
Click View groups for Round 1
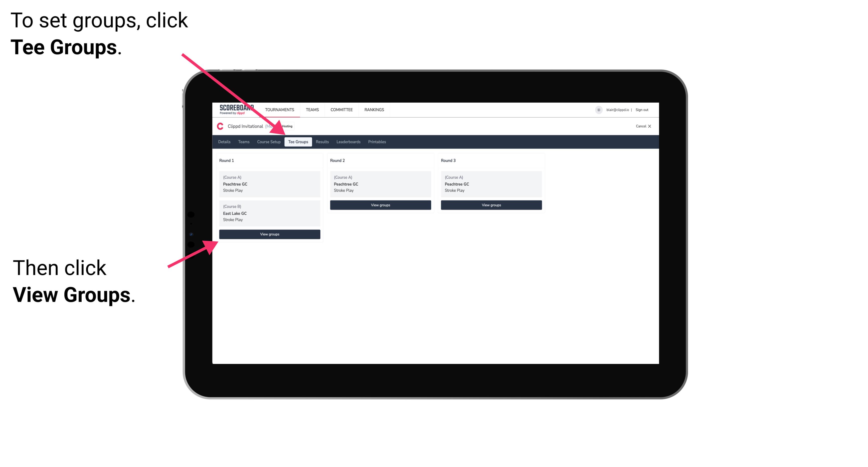(x=270, y=234)
